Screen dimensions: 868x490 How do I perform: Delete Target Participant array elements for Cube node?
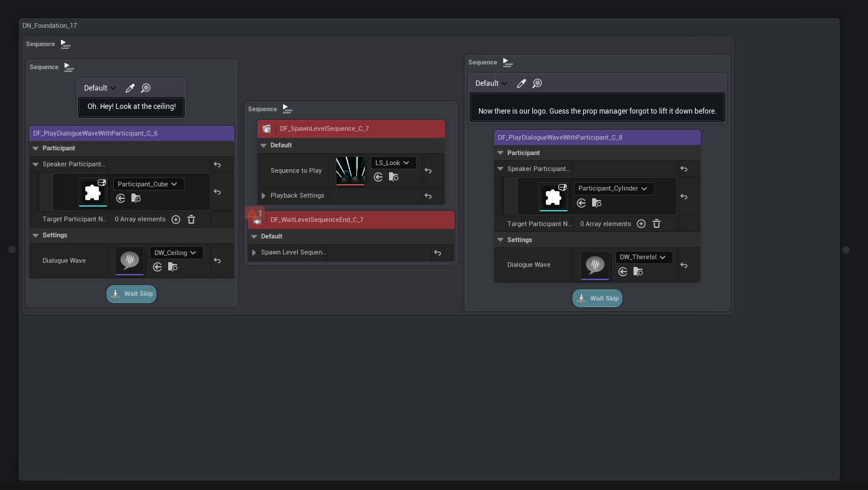[191, 220]
